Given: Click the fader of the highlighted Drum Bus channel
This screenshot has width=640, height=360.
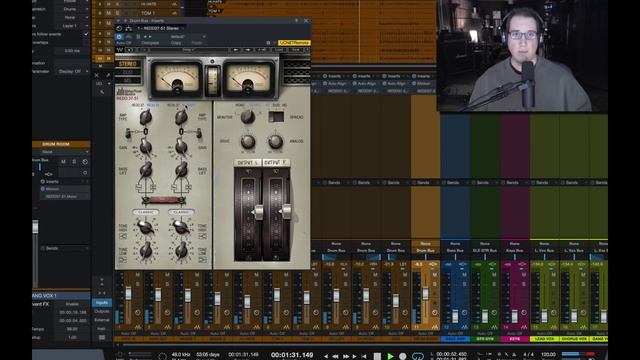Looking at the screenshot, I should coord(425,293).
